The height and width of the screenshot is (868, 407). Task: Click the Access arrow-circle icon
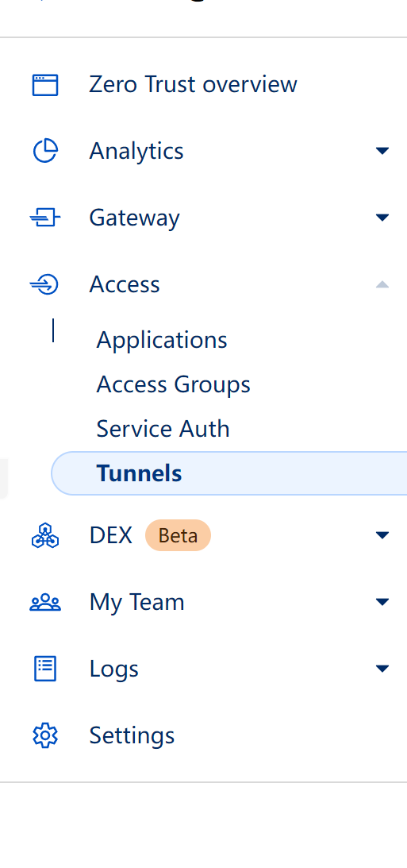click(44, 285)
